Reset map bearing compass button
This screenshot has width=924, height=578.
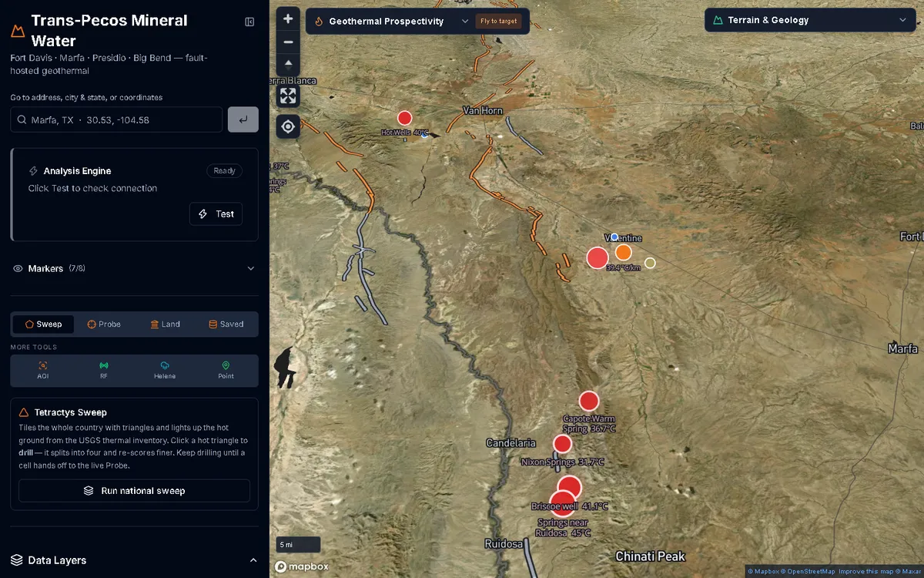pos(288,65)
